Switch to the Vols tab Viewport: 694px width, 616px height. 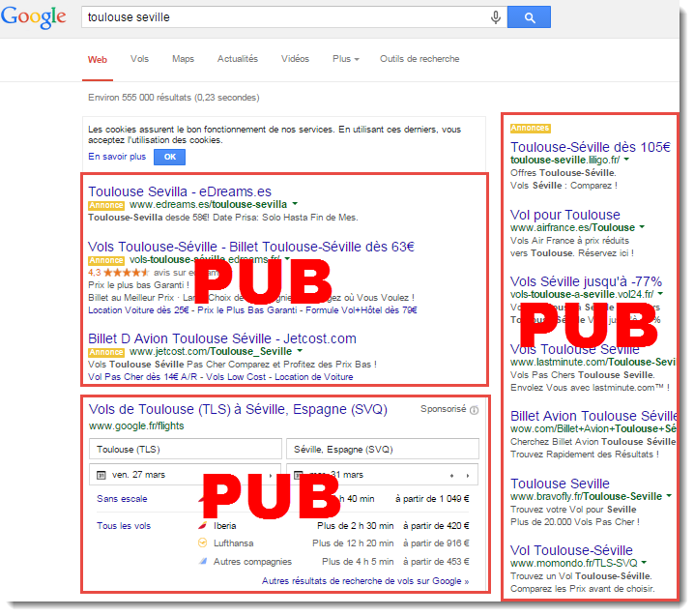[x=139, y=59]
